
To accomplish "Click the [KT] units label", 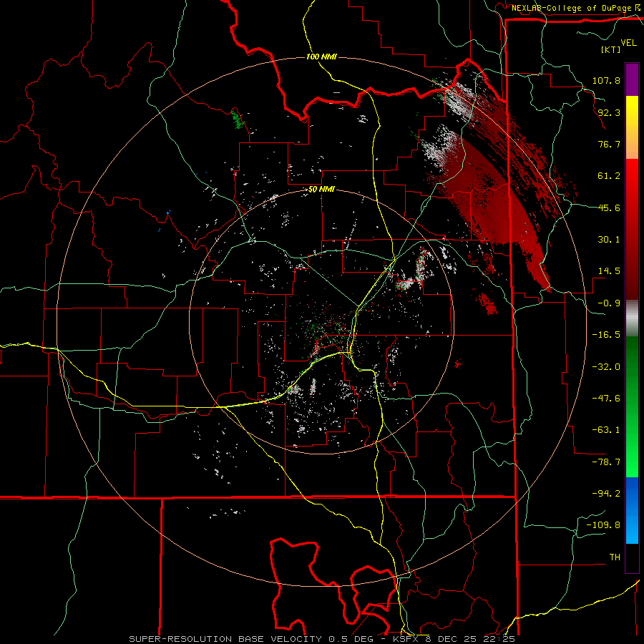I will click(x=611, y=49).
